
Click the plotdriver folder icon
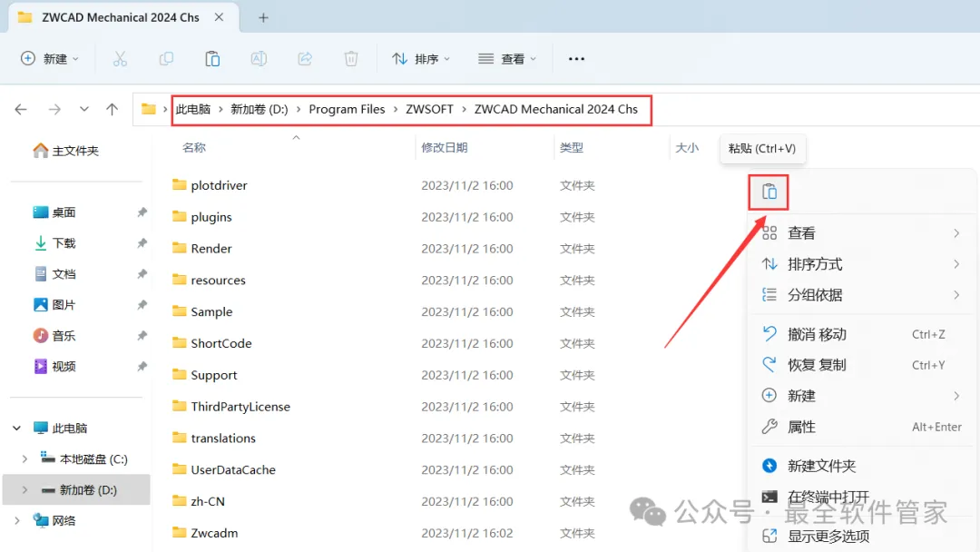pyautogui.click(x=180, y=184)
